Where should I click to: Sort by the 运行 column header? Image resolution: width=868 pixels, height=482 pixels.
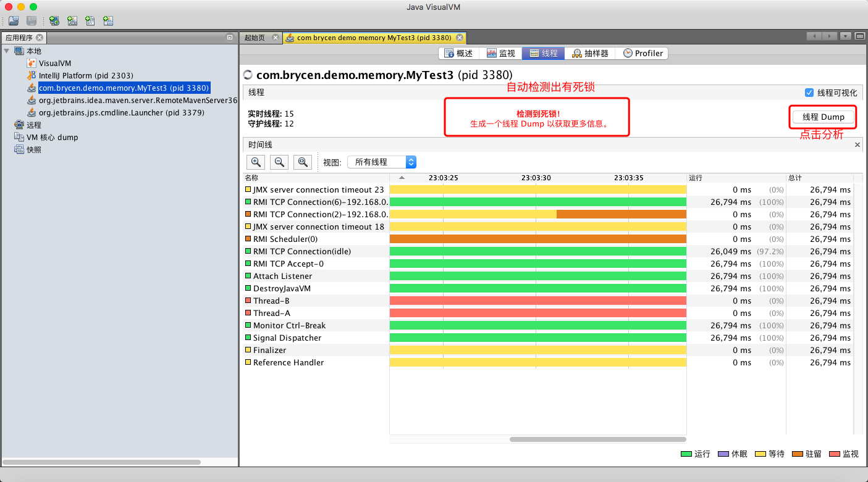point(736,178)
